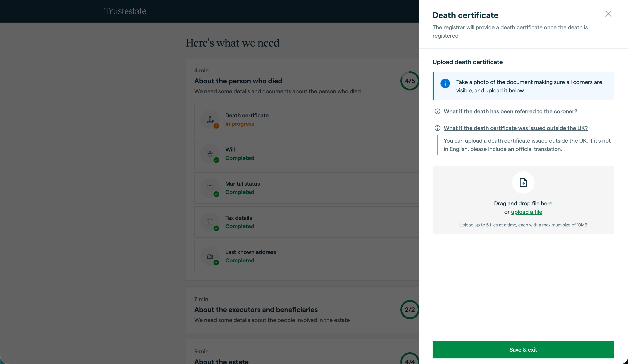Click the 'Upload up to 5 files' note

tap(523, 225)
